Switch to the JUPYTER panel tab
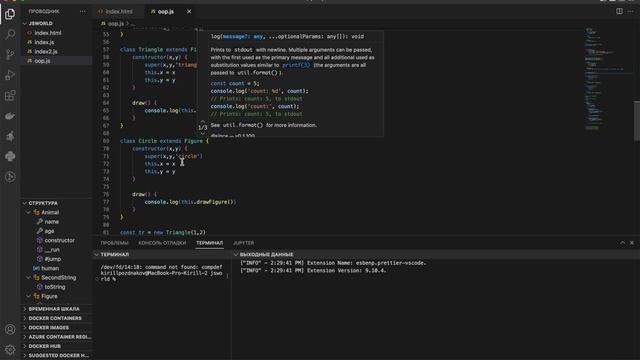 click(x=243, y=243)
